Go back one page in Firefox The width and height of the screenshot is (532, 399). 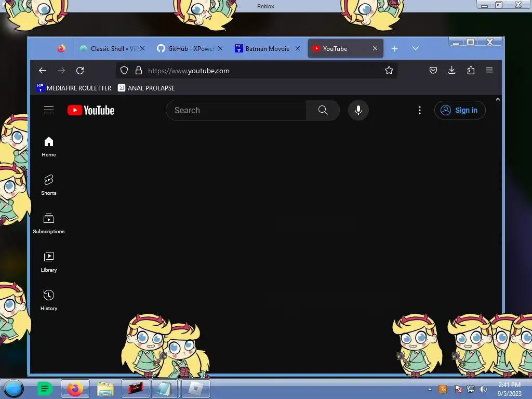[x=43, y=70]
